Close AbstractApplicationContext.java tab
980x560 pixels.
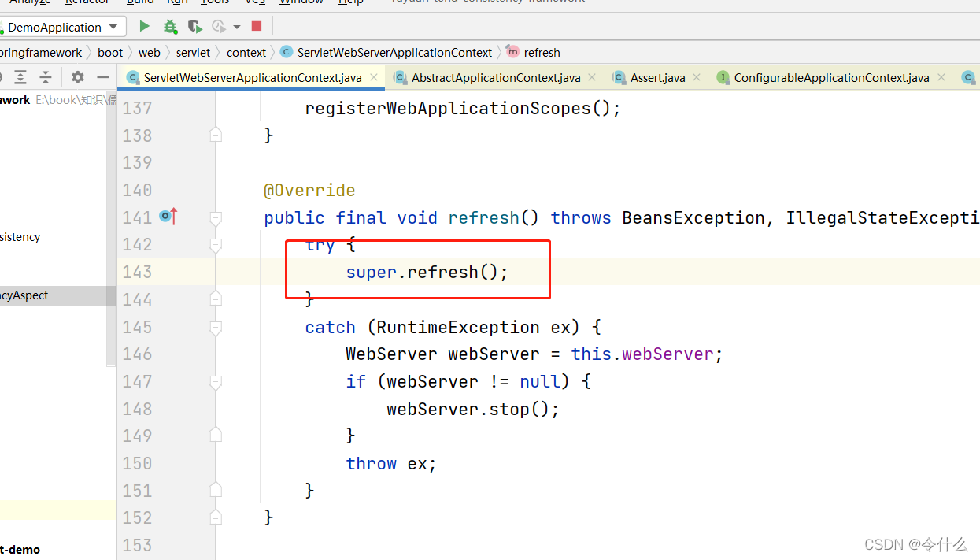(x=593, y=77)
